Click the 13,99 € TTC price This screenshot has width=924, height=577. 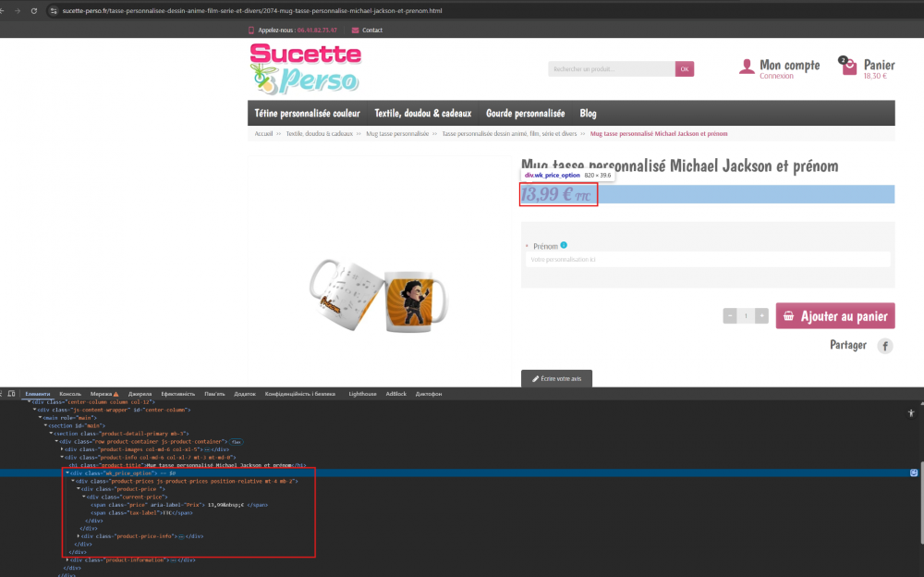pos(555,194)
